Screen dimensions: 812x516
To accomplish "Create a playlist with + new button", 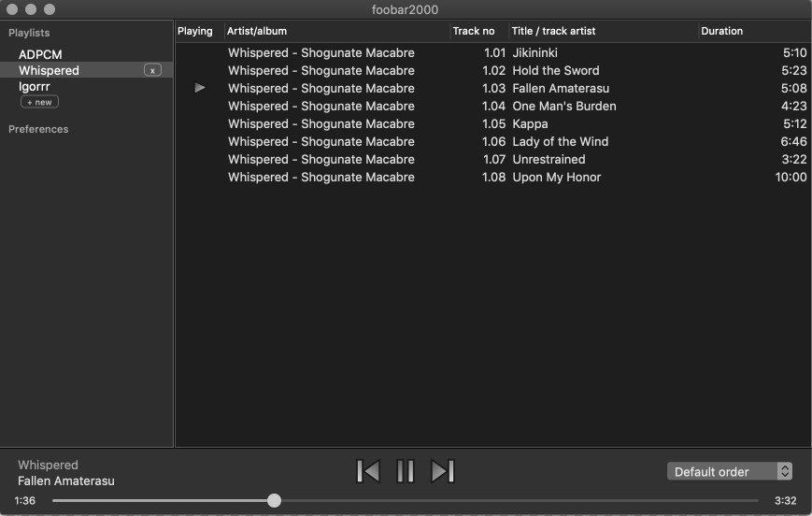I will [x=39, y=102].
